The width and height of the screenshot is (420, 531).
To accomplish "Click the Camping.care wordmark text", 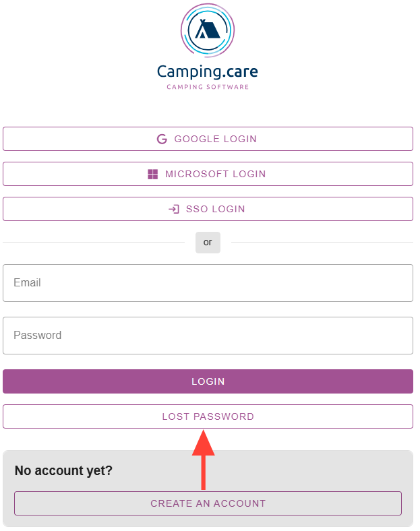I will point(208,71).
